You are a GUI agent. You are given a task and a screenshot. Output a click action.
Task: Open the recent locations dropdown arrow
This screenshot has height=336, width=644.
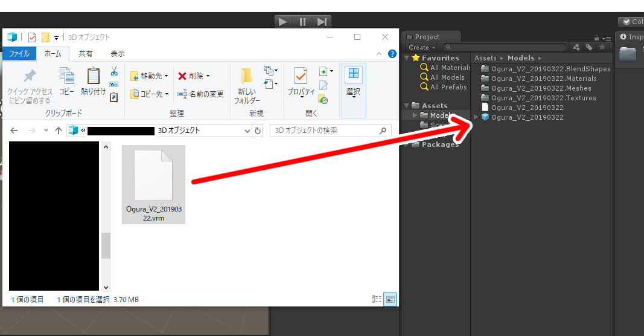point(46,131)
